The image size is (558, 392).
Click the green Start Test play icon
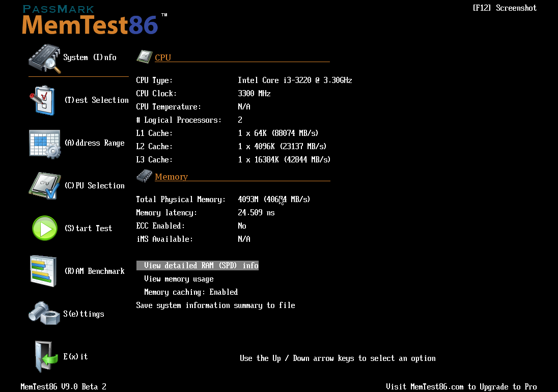pyautogui.click(x=45, y=228)
